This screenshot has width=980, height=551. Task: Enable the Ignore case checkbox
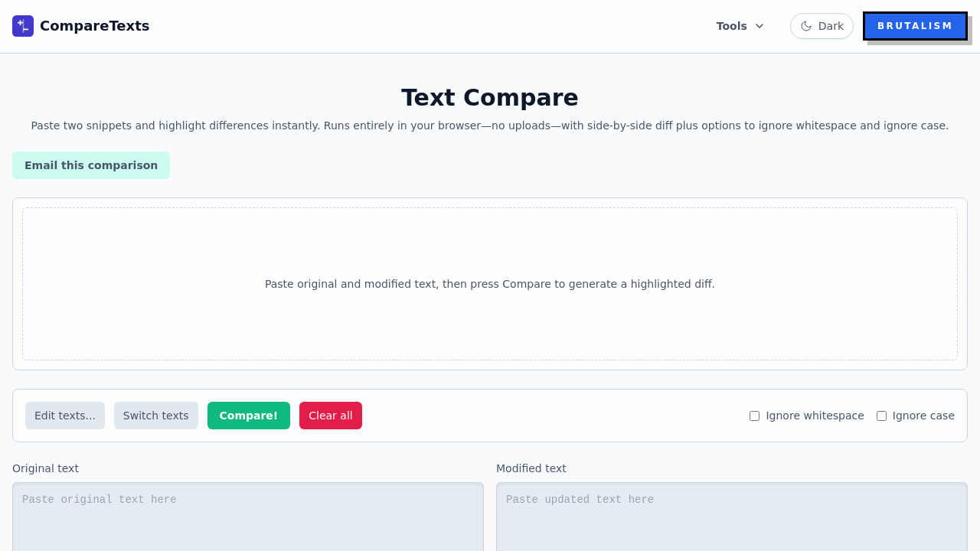pyautogui.click(x=881, y=416)
